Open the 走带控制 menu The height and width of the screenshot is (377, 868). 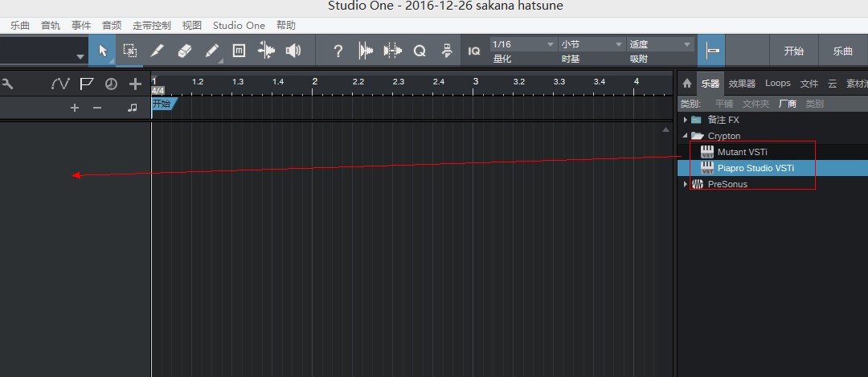152,26
